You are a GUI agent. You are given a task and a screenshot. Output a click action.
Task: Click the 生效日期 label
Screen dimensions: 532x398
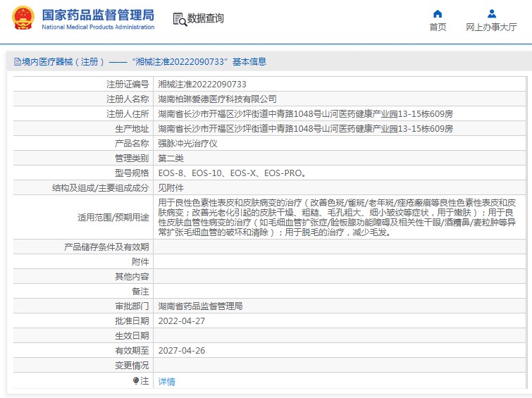pos(132,336)
